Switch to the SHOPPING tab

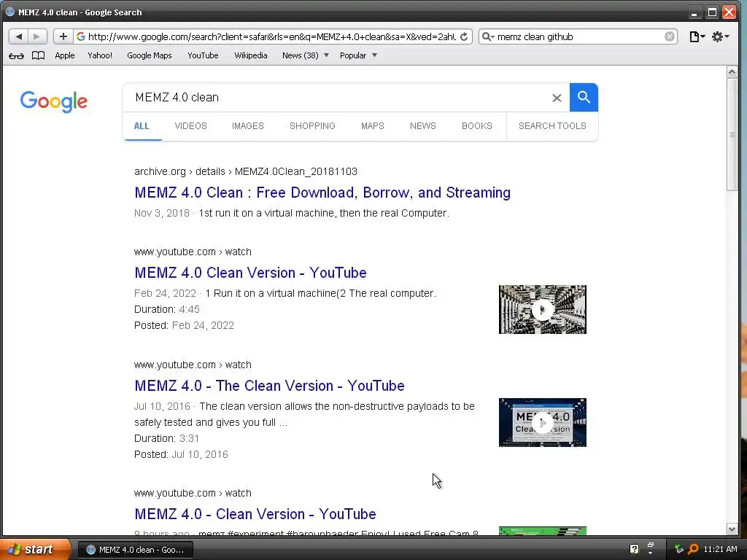312,126
